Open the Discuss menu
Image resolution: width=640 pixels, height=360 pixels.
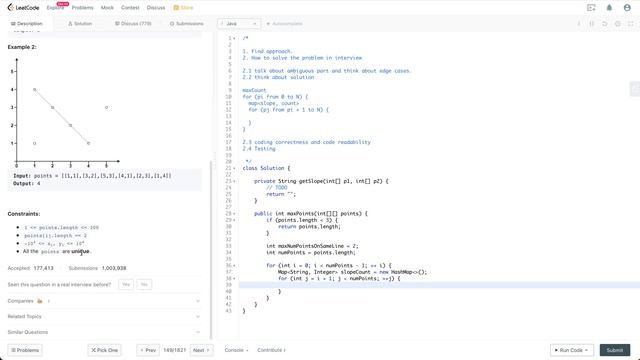tap(156, 8)
